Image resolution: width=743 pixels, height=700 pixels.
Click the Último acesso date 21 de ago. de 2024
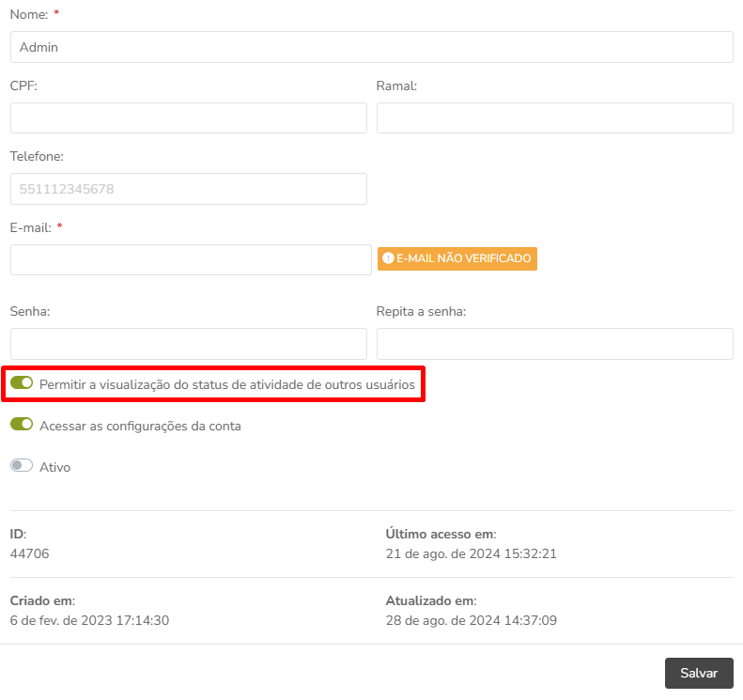tap(471, 553)
